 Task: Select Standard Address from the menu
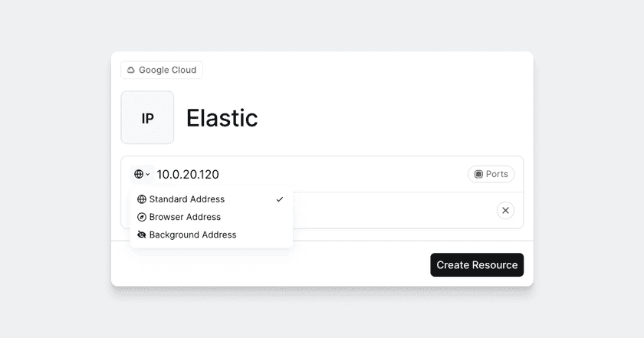(x=187, y=199)
